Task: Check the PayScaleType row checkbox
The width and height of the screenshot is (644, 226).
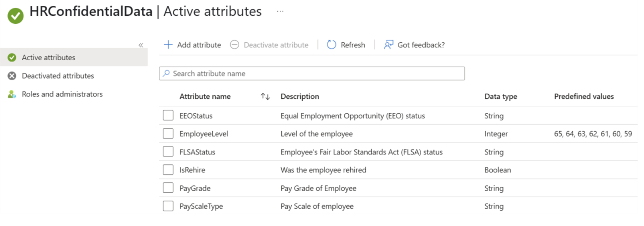Action: tap(168, 206)
